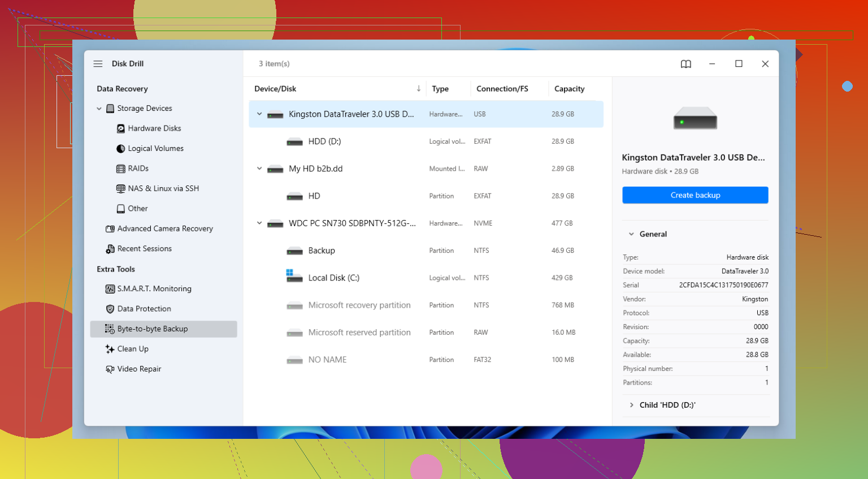This screenshot has height=479, width=868.
Task: Collapse the Storage Devices tree node
Action: (99, 109)
